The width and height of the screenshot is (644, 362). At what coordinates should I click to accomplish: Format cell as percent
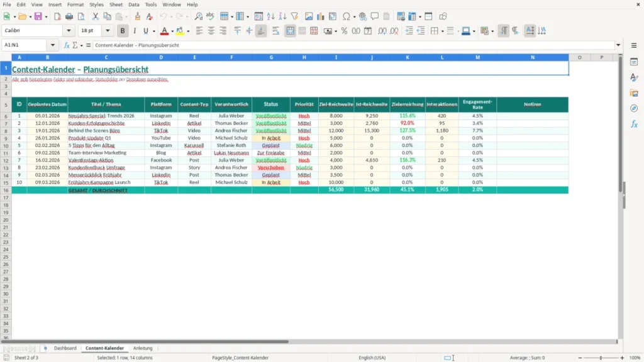pos(344,31)
